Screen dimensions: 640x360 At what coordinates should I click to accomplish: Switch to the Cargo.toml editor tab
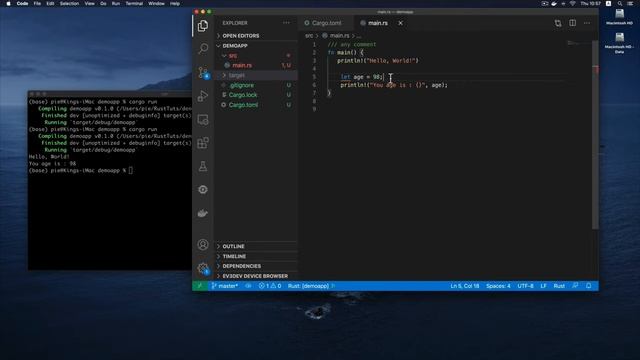click(x=325, y=23)
